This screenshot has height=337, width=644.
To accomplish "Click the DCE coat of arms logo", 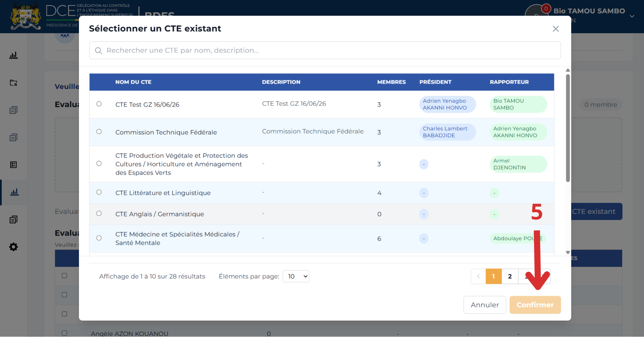I will click(26, 17).
